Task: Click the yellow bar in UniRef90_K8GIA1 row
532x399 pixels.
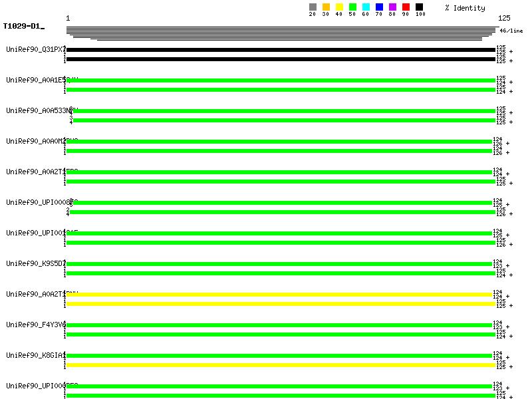Action: (x=281, y=365)
